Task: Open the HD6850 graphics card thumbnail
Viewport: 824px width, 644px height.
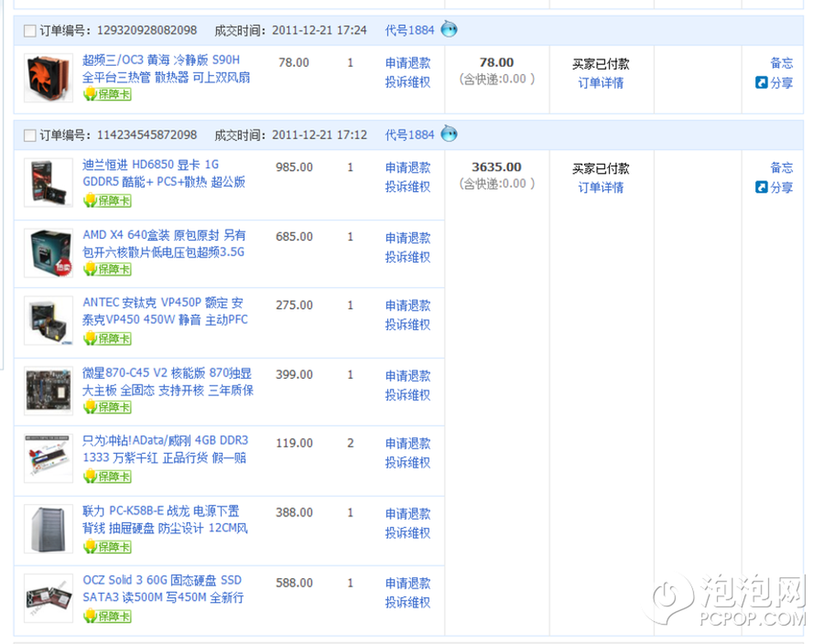Action: click(x=49, y=182)
